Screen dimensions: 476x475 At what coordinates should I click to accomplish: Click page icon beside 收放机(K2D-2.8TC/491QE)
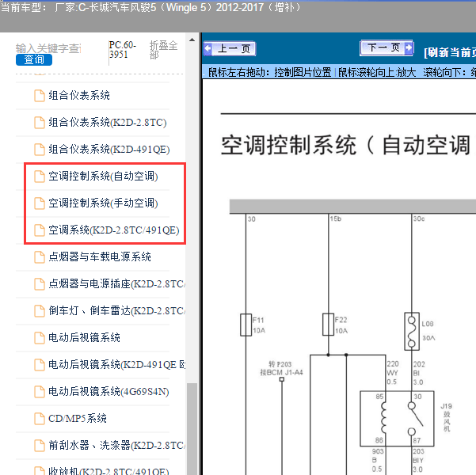pyautogui.click(x=39, y=471)
